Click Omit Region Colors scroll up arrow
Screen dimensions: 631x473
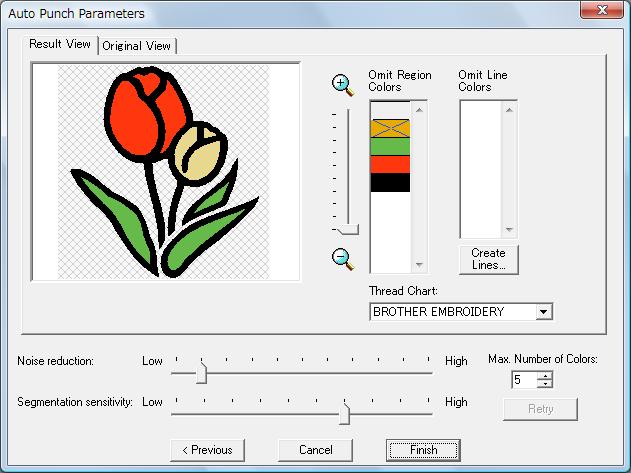coord(419,110)
